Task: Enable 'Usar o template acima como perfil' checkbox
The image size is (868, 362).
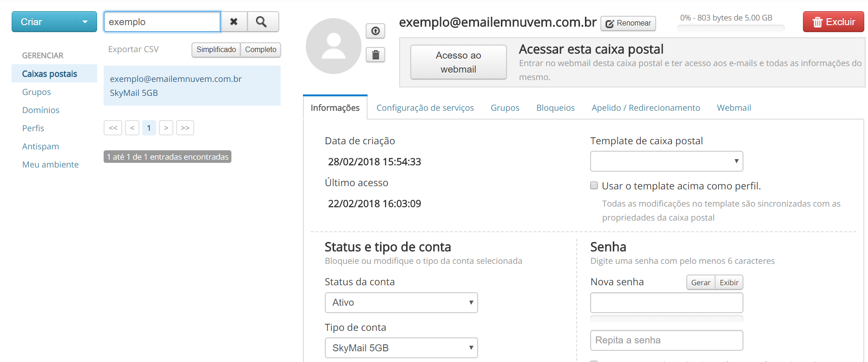Action: pyautogui.click(x=594, y=186)
